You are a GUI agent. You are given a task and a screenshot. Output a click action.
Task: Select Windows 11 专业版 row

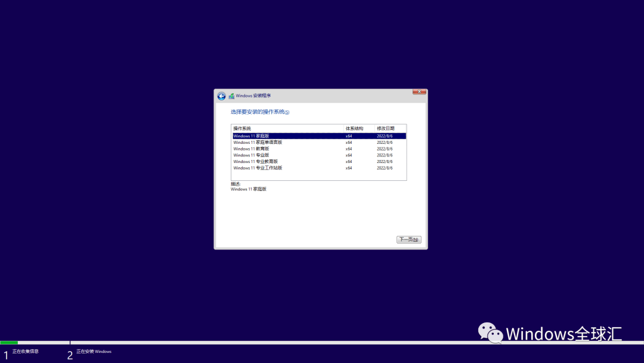[x=318, y=155]
